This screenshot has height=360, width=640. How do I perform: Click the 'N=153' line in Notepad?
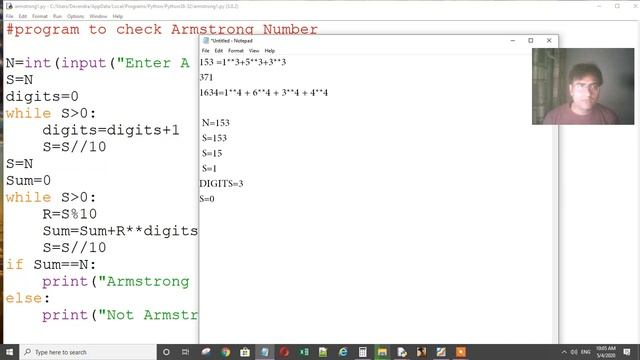click(216, 123)
